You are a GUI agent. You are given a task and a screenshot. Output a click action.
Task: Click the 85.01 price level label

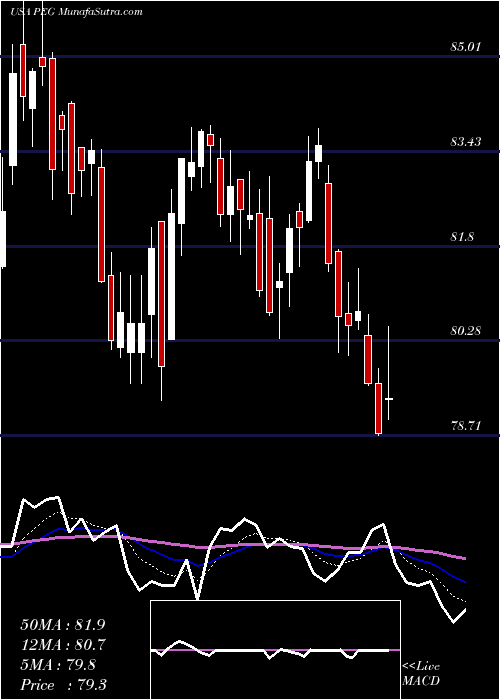466,46
